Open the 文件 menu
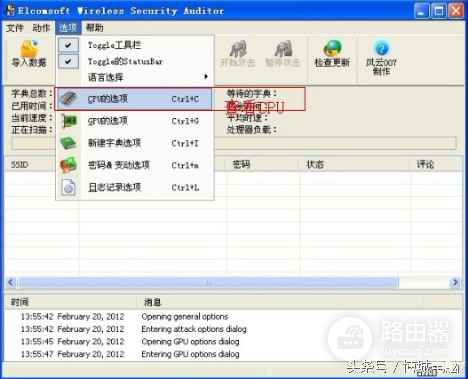This screenshot has width=468, height=379. (15, 28)
